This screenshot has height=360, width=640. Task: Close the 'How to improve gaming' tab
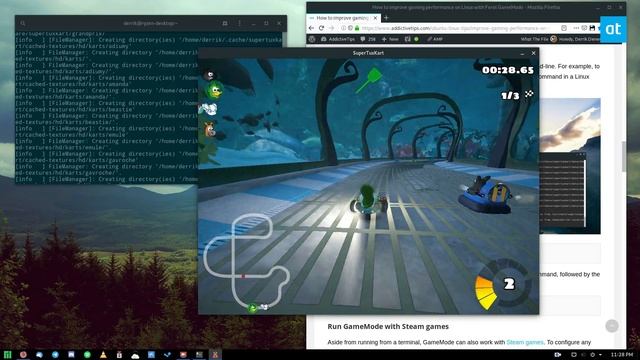point(375,18)
